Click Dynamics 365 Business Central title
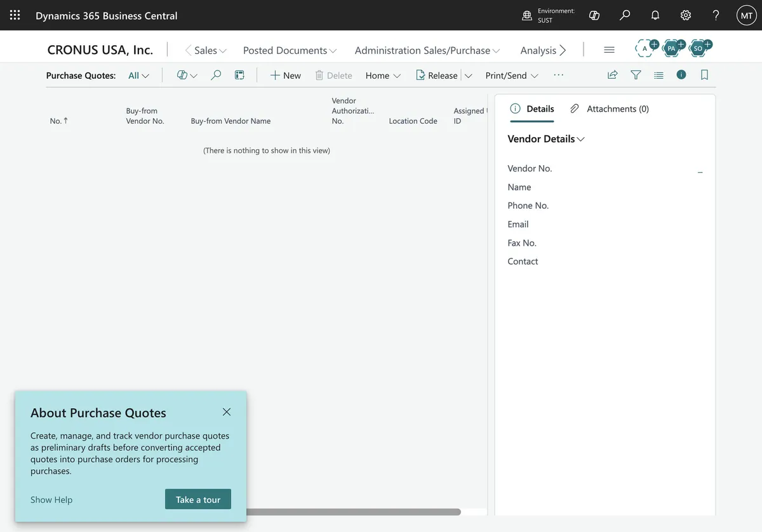 point(107,15)
